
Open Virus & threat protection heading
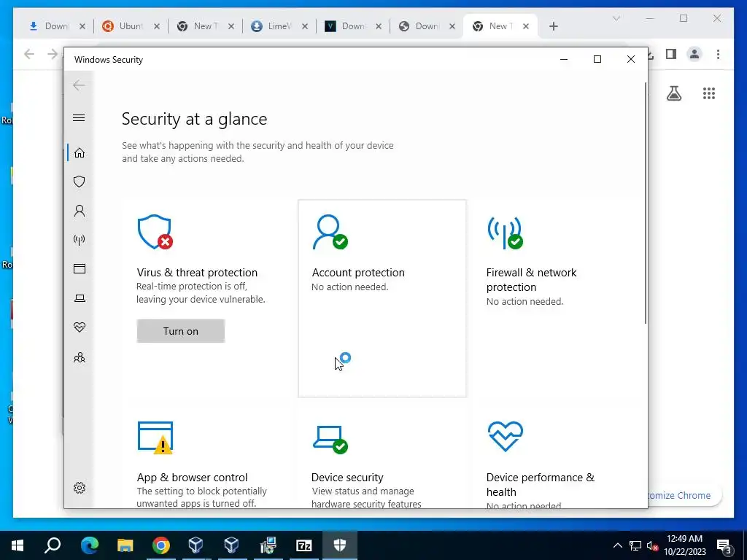[x=197, y=273]
